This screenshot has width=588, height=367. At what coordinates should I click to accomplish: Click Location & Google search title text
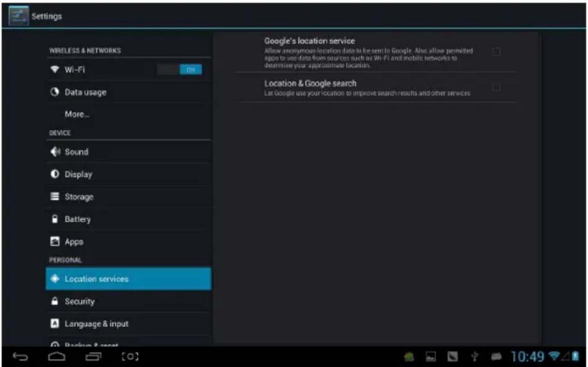[x=310, y=83]
